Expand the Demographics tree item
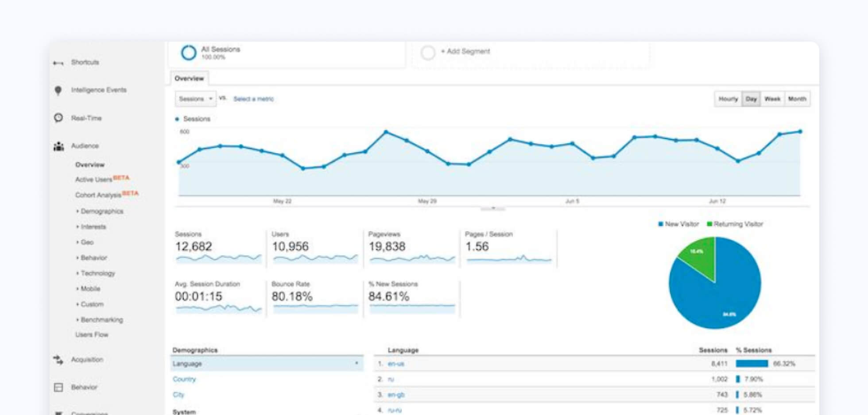Screen dimensions: 868x415 point(101,211)
